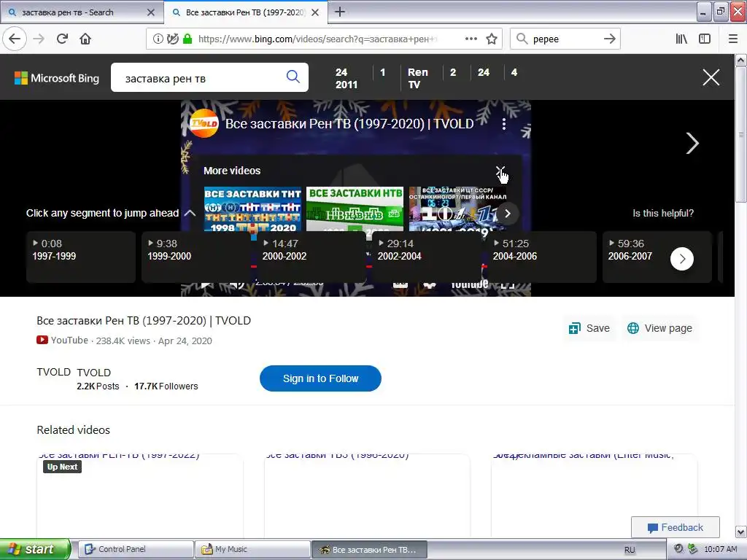The image size is (747, 560).
Task: Open the Firefox hamburger menu
Action: click(733, 39)
